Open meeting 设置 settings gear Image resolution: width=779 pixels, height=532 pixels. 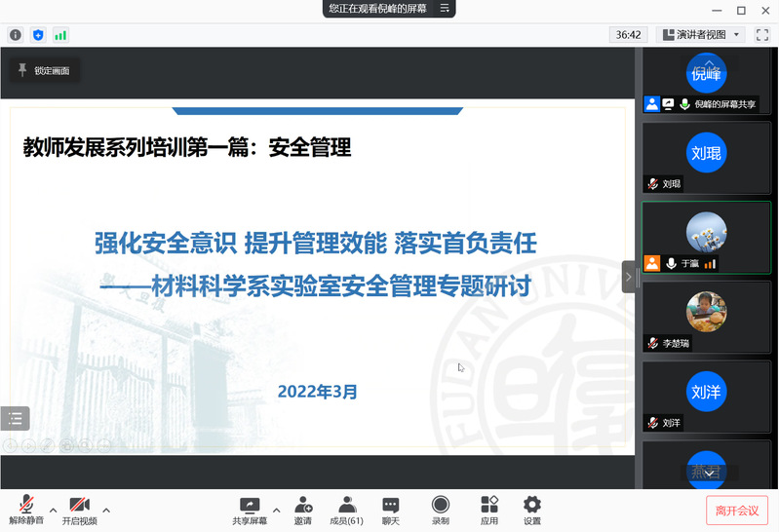pos(532,505)
